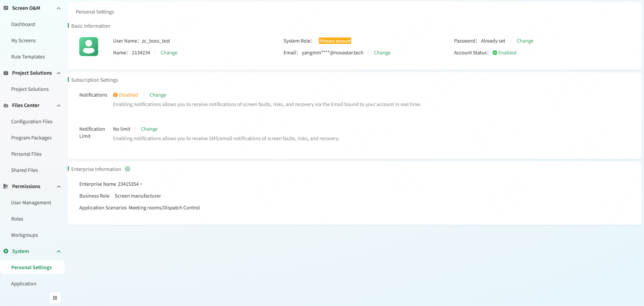Collapse the Permissions section chevron
This screenshot has width=644, height=306.
pos(59,186)
